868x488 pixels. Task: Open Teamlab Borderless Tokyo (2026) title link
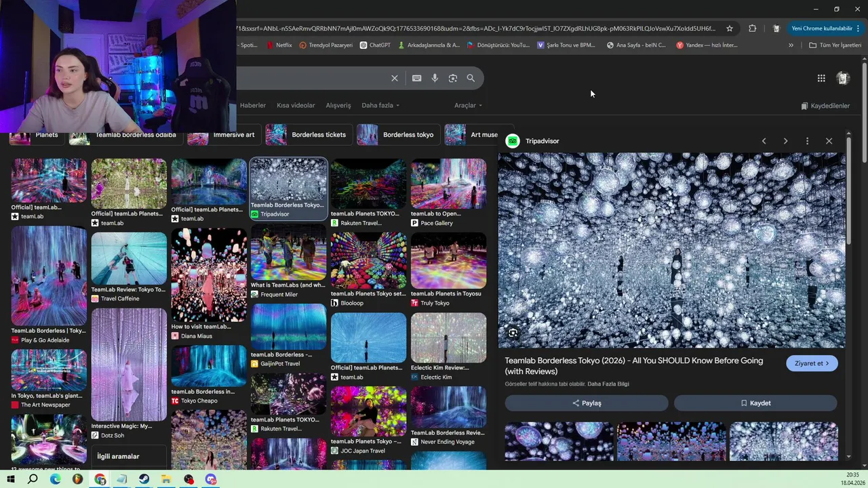634,366
